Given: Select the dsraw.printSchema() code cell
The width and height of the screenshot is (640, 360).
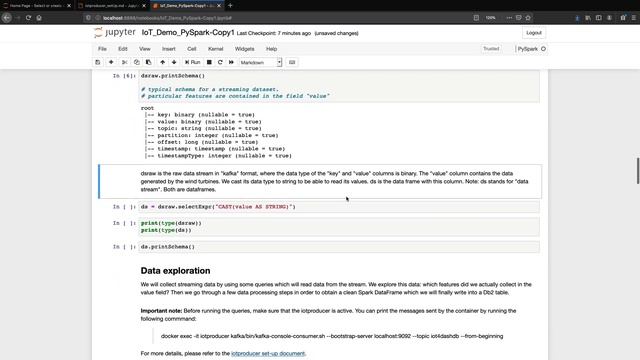Looking at the screenshot, I should (x=339, y=86).
